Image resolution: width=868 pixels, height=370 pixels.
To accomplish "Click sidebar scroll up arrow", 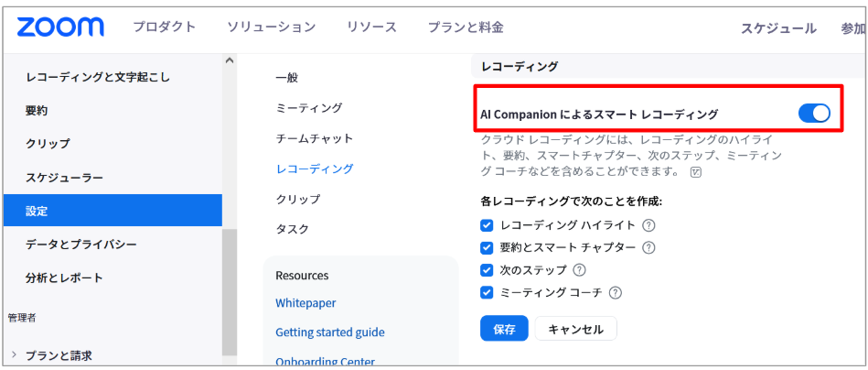I will pos(230,60).
